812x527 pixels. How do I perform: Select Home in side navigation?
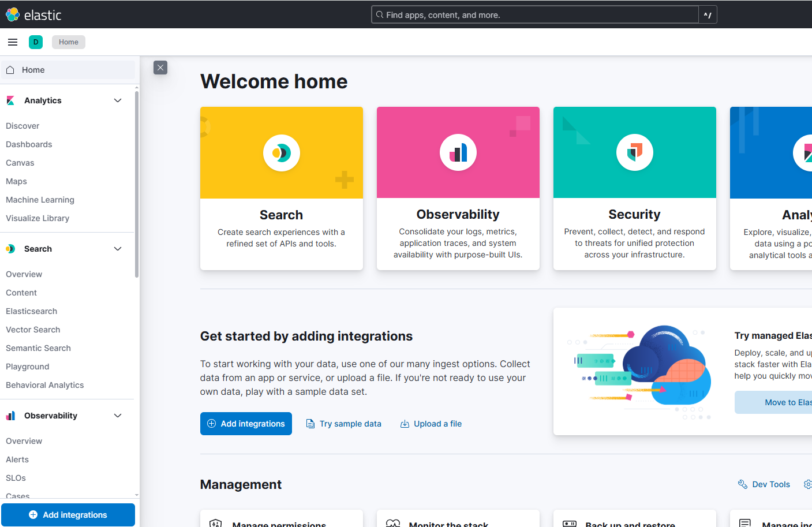[x=68, y=70]
